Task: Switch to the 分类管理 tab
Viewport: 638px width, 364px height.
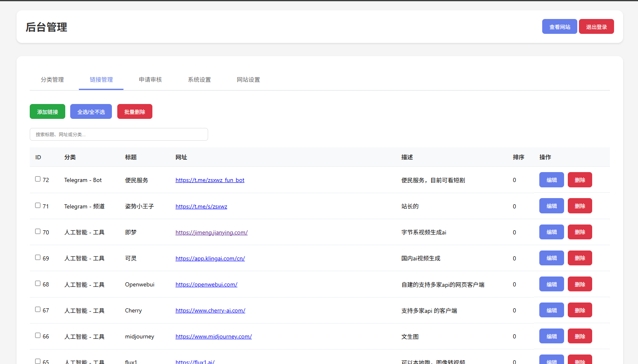Action: (x=52, y=80)
